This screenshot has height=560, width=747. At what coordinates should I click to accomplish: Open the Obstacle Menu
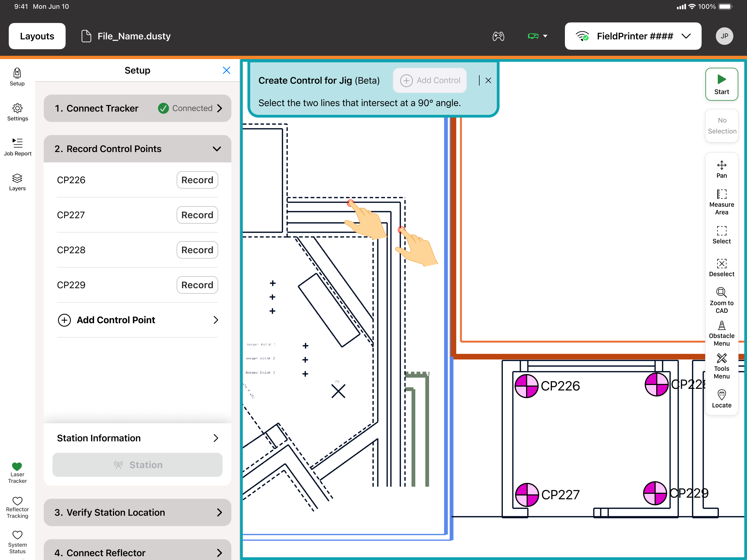click(x=721, y=333)
